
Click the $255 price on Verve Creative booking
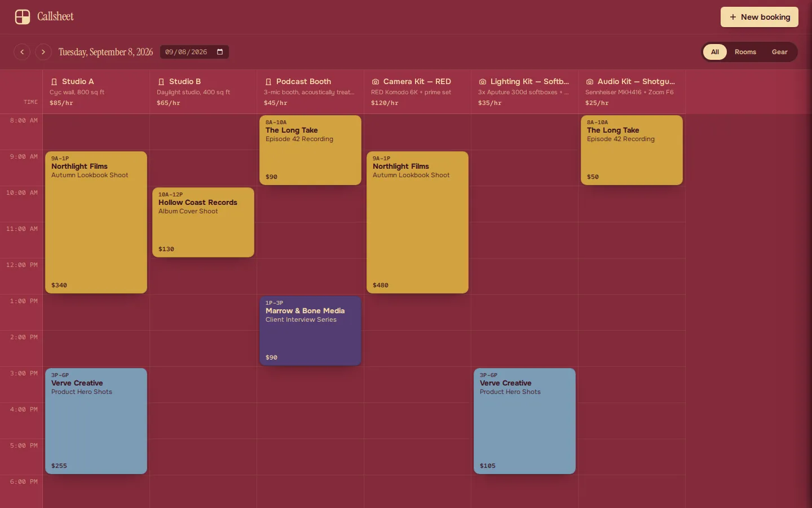pyautogui.click(x=59, y=466)
